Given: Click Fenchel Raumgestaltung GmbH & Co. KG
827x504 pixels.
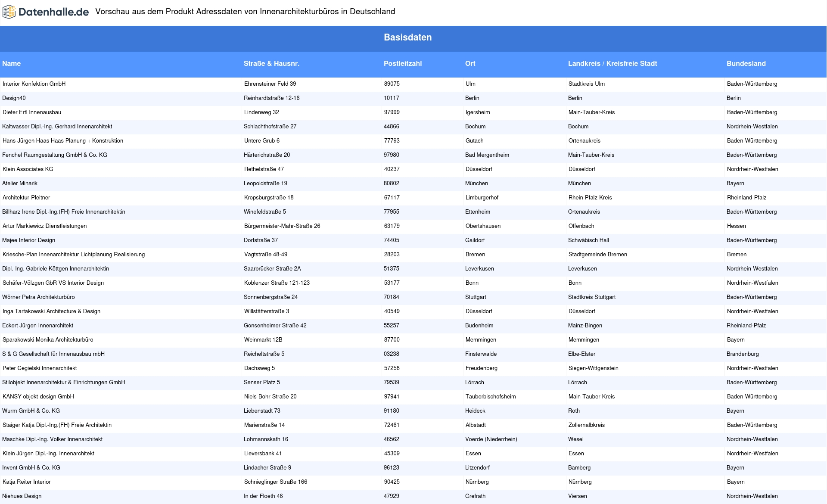Looking at the screenshot, I should (55, 155).
